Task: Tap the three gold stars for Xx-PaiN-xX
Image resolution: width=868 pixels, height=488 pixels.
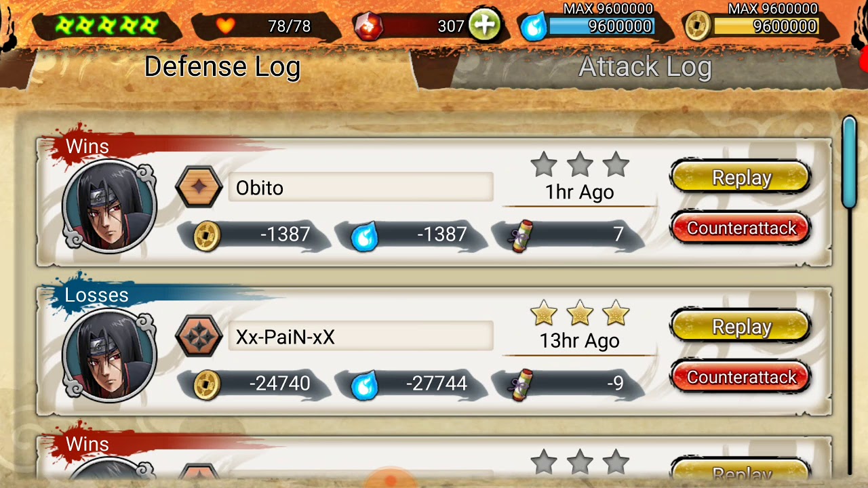Action: [x=580, y=314]
